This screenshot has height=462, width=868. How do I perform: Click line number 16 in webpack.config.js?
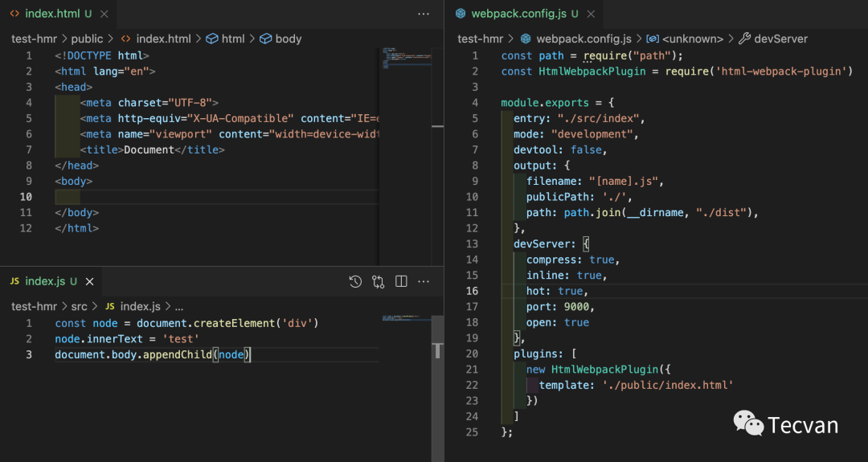pyautogui.click(x=472, y=291)
